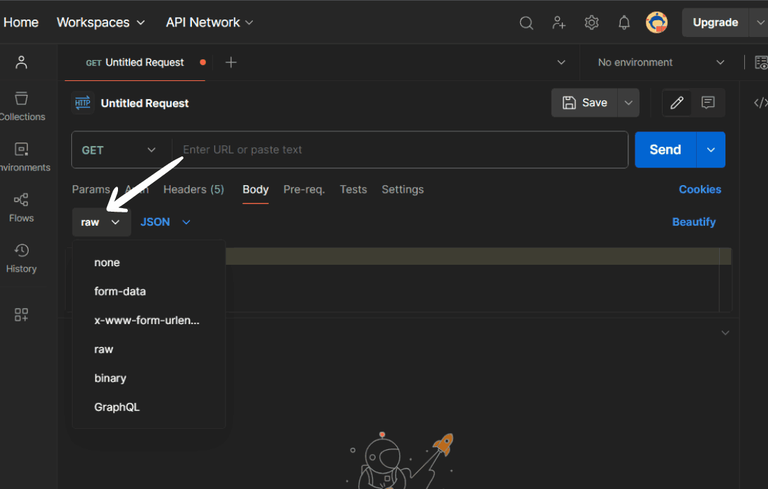Open the code snippet icon
The width and height of the screenshot is (768, 489).
click(760, 102)
